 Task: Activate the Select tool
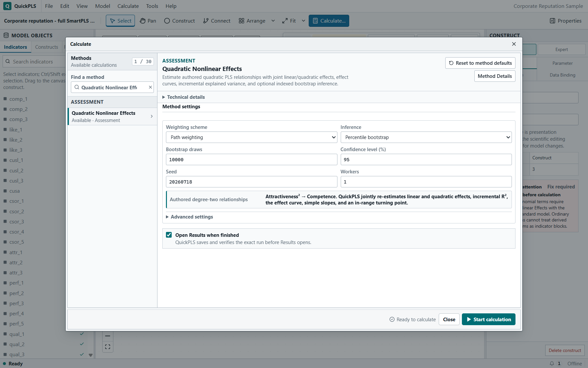coord(120,21)
